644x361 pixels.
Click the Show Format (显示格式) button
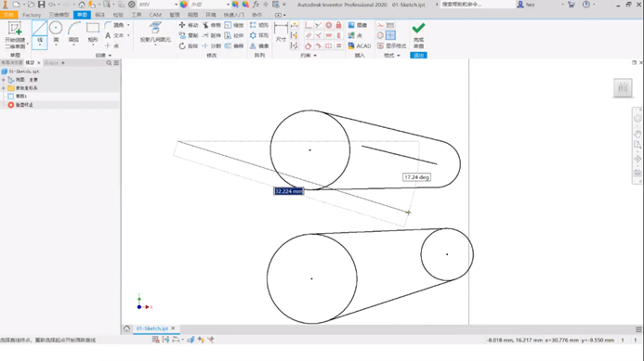(392, 46)
